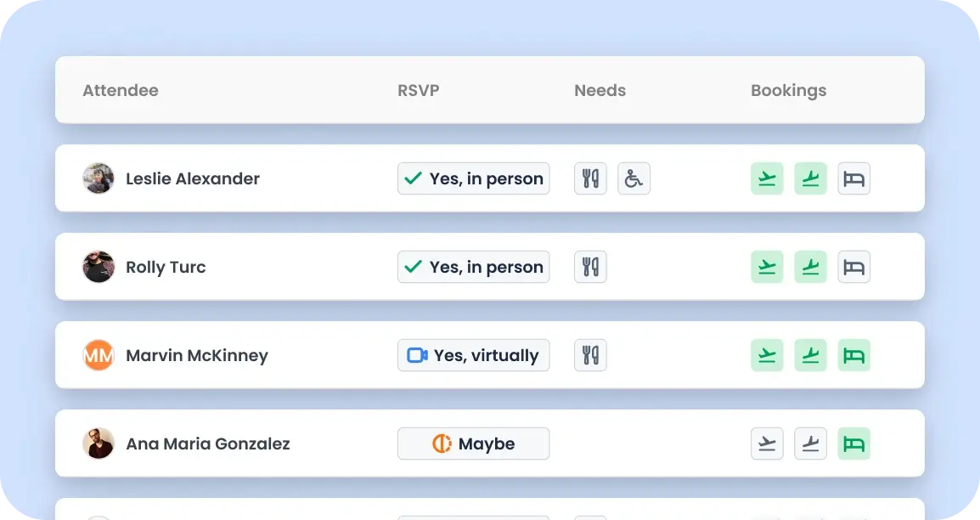
Task: Click the Bookings column header
Action: (788, 90)
